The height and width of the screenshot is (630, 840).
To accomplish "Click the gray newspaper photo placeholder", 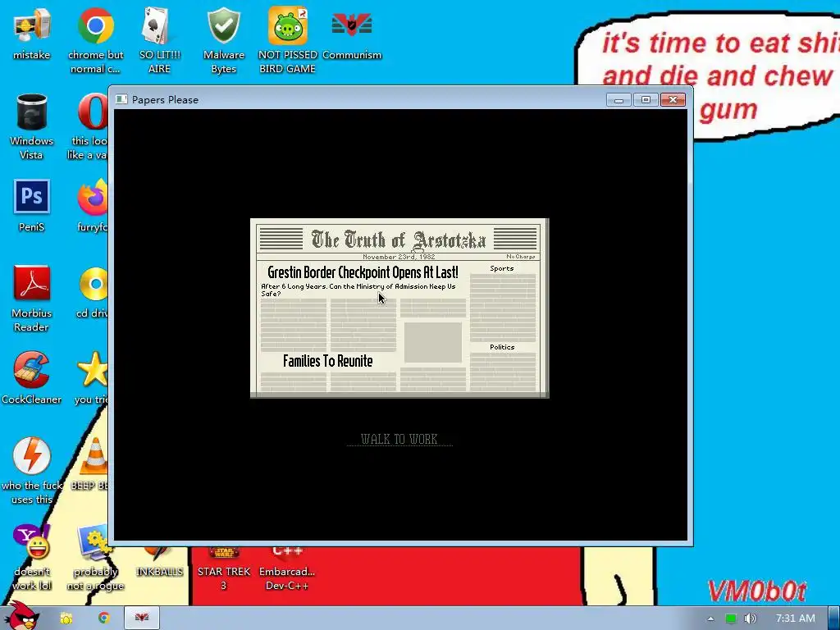I will [x=433, y=342].
